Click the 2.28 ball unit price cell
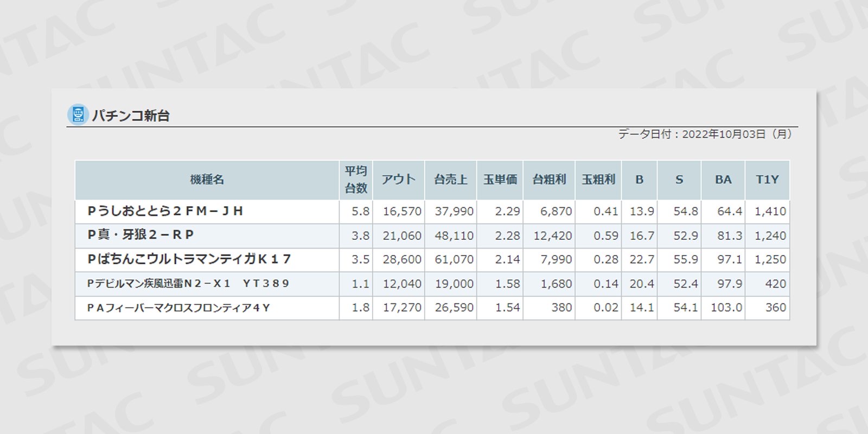 [x=500, y=236]
